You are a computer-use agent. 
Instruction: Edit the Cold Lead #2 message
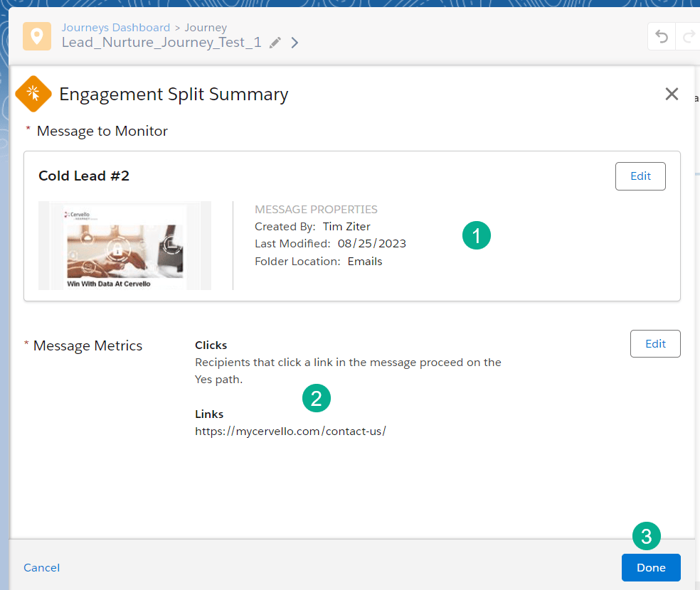pos(640,176)
